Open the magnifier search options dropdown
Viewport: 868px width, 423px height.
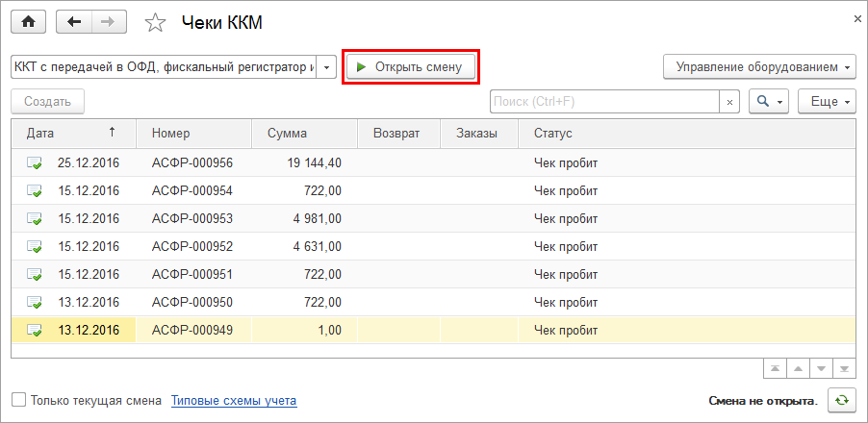point(769,101)
